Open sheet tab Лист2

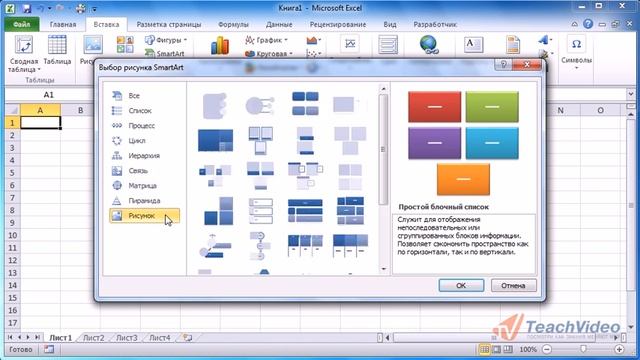point(93,338)
